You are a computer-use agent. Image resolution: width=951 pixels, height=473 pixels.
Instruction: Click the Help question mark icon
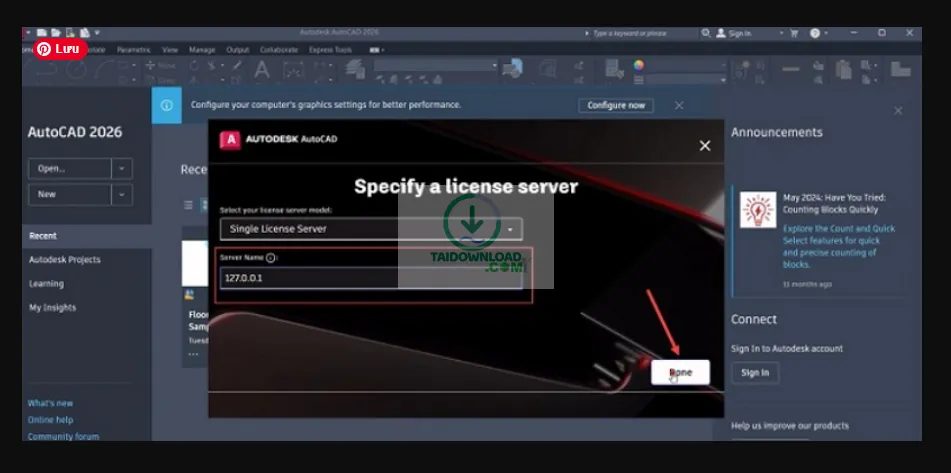pyautogui.click(x=815, y=33)
